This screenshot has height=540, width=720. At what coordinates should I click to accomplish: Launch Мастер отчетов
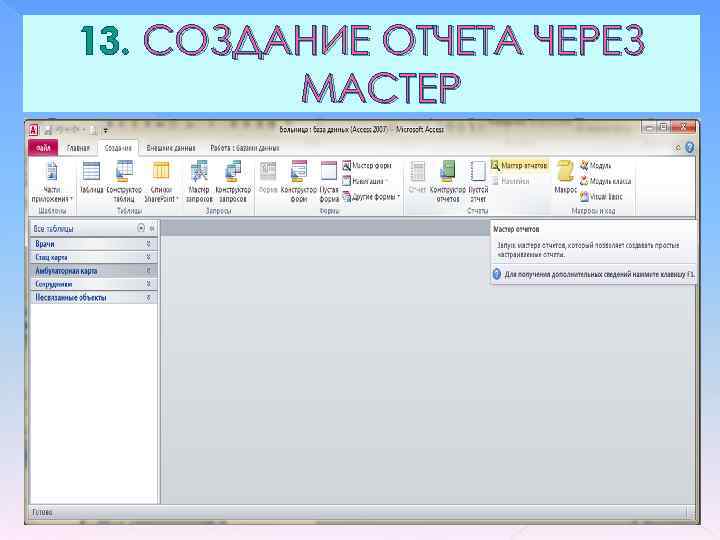(x=519, y=165)
